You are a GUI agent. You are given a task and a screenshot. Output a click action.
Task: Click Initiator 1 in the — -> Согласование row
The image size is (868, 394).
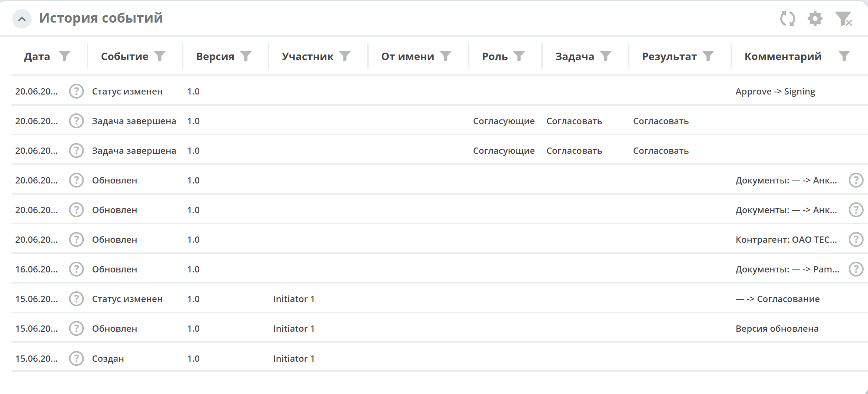point(294,299)
